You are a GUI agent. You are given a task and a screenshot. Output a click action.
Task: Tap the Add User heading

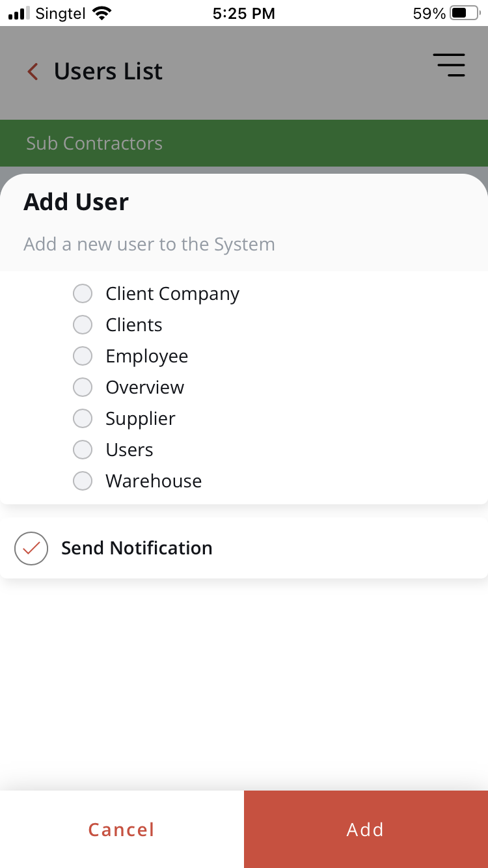(x=76, y=202)
